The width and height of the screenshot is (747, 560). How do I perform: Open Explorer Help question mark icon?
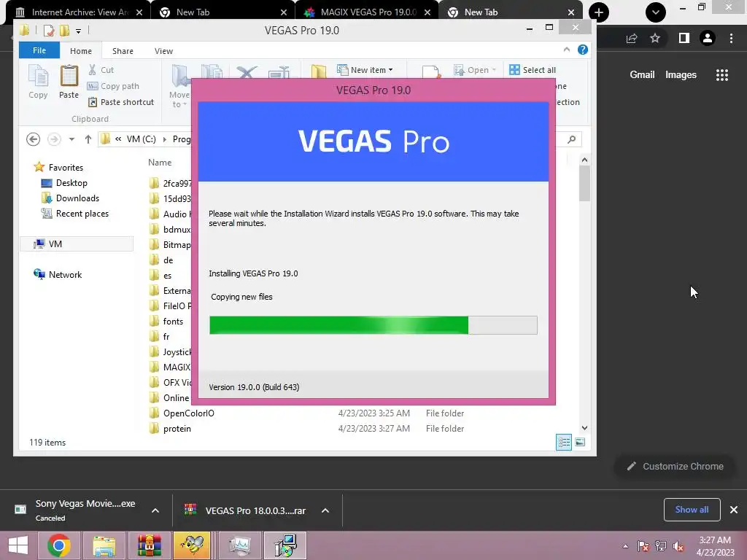coord(583,50)
